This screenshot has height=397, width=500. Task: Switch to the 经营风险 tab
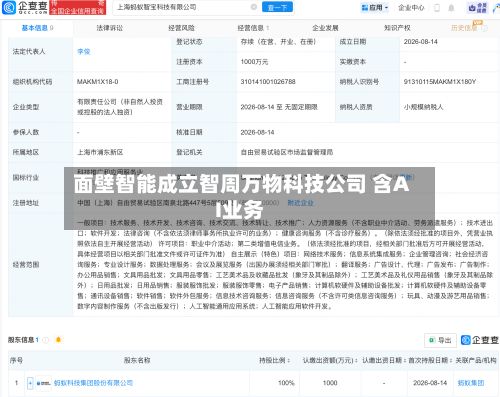coord(181,28)
